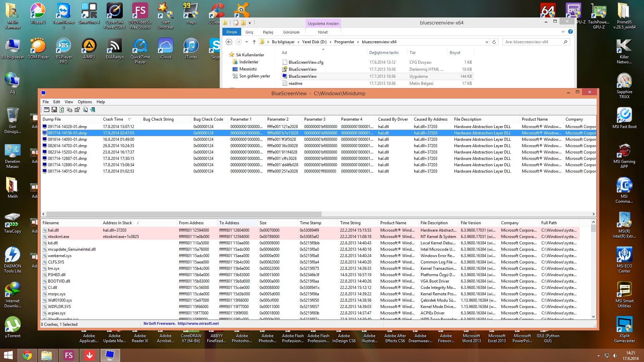644x362 pixels.
Task: Open the Properties toolbar icon
Action: (x=77, y=110)
